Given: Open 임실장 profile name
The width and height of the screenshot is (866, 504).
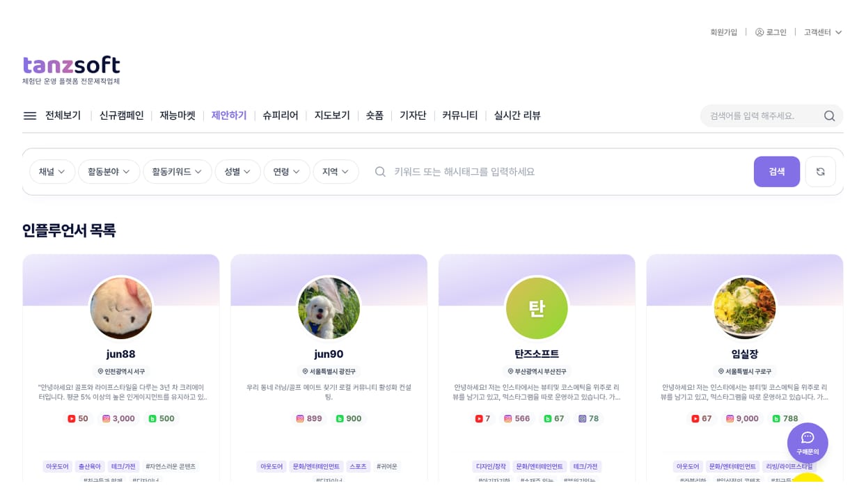Looking at the screenshot, I should pyautogui.click(x=745, y=354).
